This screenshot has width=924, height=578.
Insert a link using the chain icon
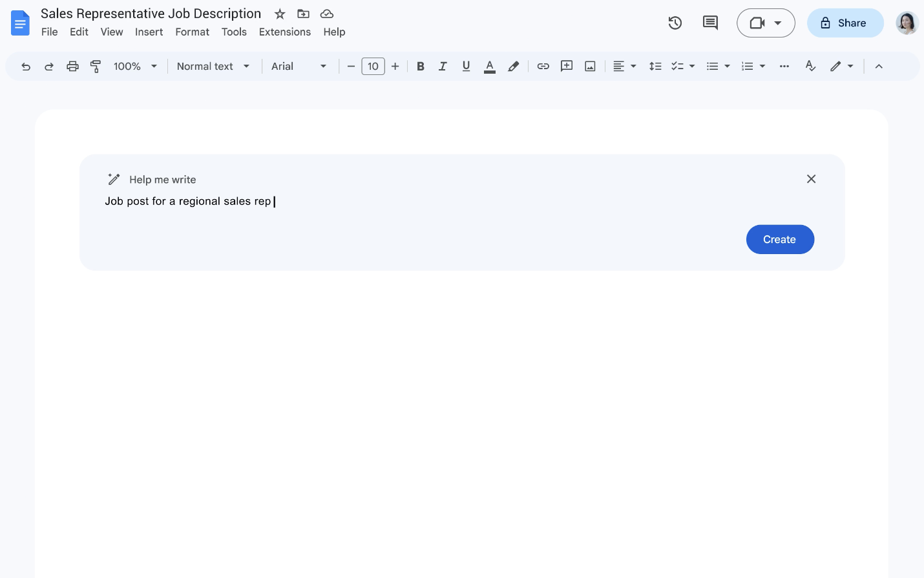543,67
